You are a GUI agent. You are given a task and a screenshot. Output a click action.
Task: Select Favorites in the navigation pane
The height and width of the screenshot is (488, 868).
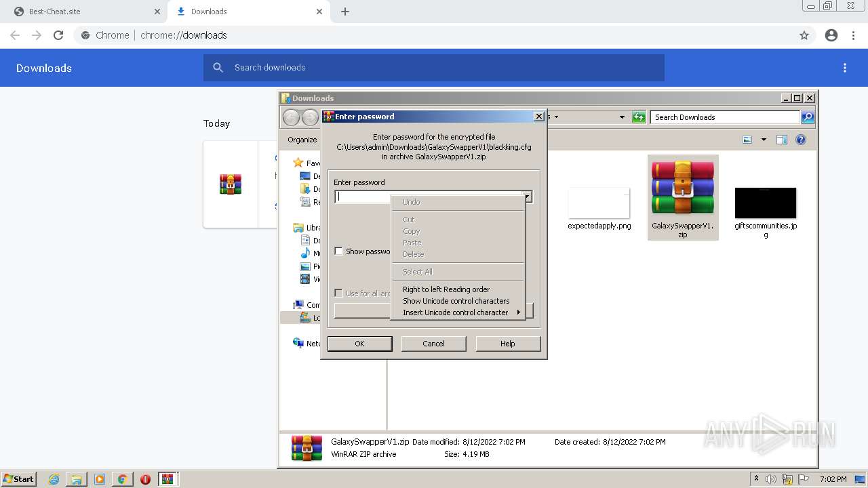307,163
